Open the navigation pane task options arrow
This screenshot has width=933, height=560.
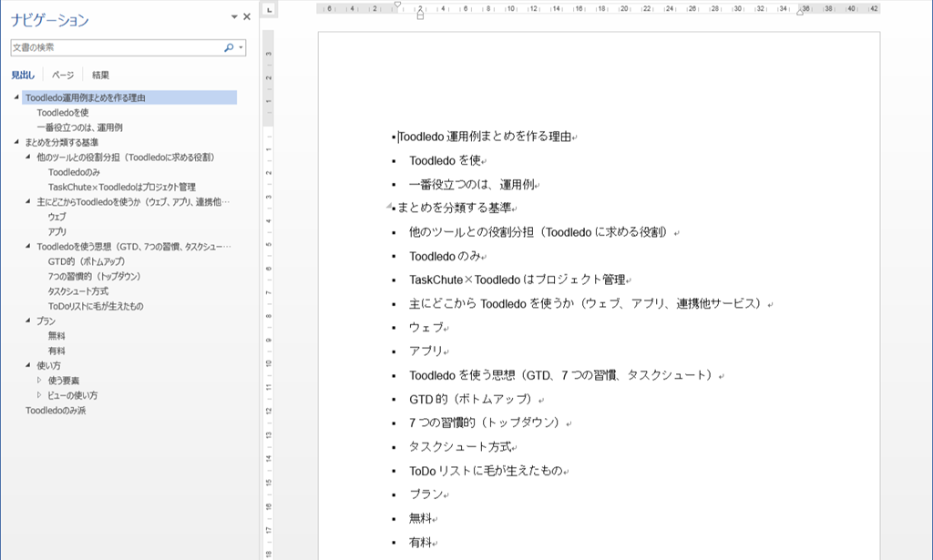coord(234,16)
